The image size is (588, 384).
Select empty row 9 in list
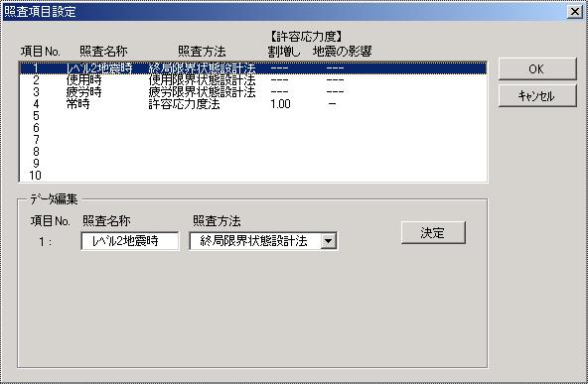253,164
